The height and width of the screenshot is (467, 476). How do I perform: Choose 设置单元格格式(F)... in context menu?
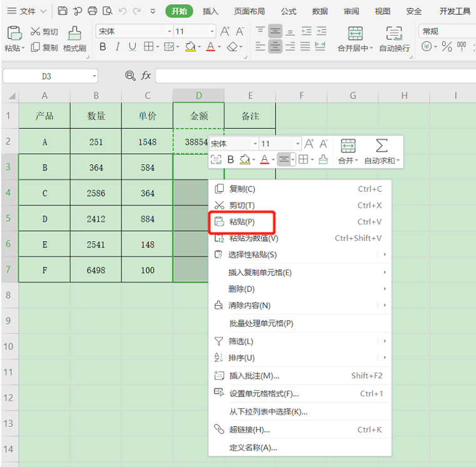(x=300, y=394)
